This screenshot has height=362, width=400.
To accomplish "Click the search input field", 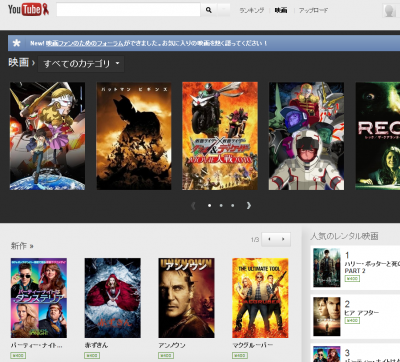I will pyautogui.click(x=128, y=10).
